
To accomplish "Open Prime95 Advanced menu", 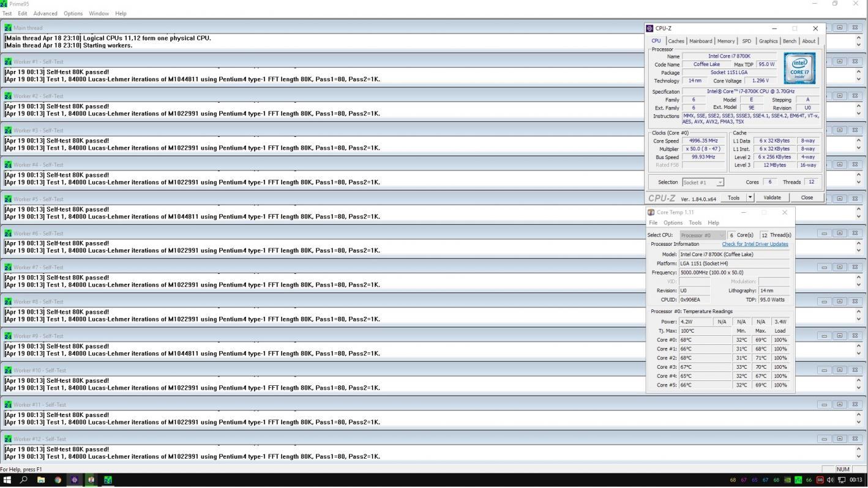I will (45, 13).
